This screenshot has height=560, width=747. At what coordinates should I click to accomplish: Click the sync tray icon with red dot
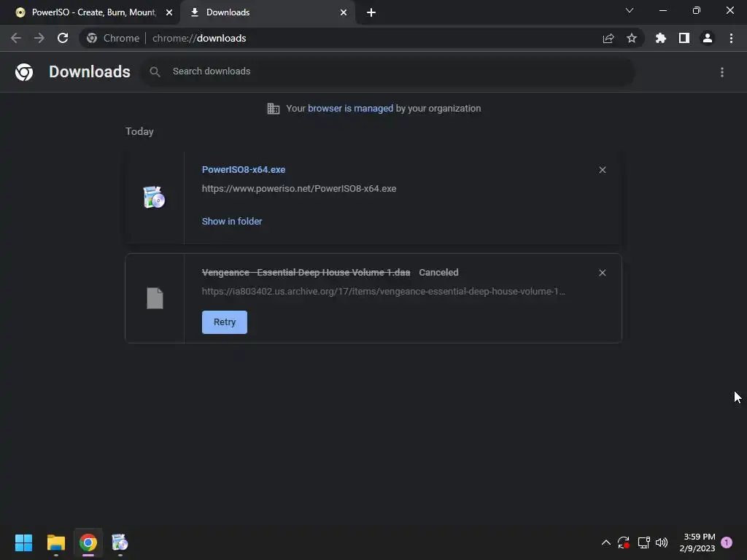pyautogui.click(x=624, y=542)
